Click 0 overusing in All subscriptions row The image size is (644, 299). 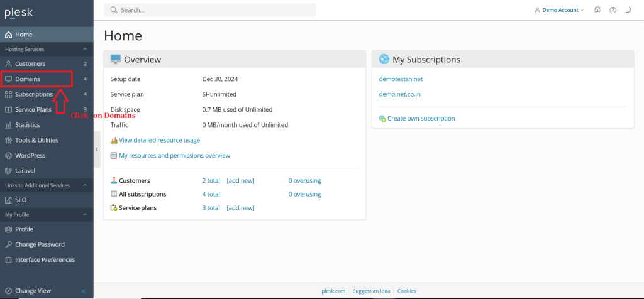point(304,194)
